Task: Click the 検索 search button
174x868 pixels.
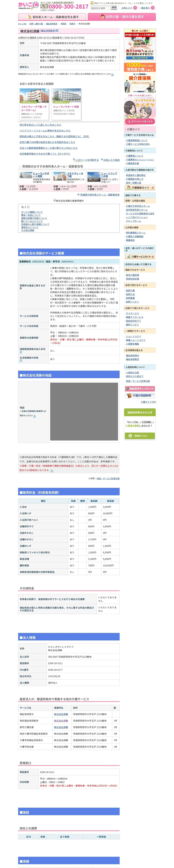Action: (114, 7)
